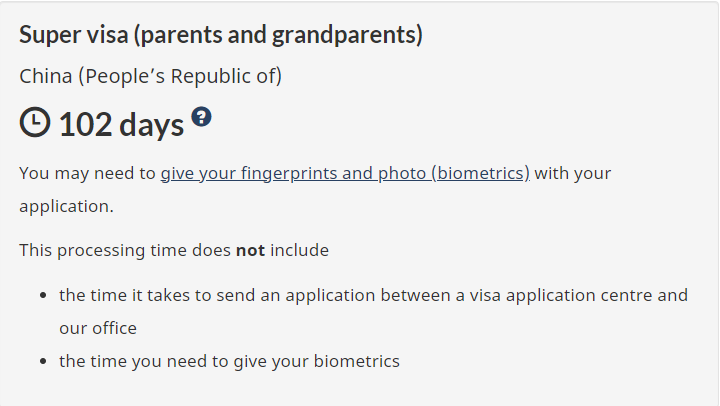
Task: Click the "This processing time does" sentence
Action: pos(125,250)
